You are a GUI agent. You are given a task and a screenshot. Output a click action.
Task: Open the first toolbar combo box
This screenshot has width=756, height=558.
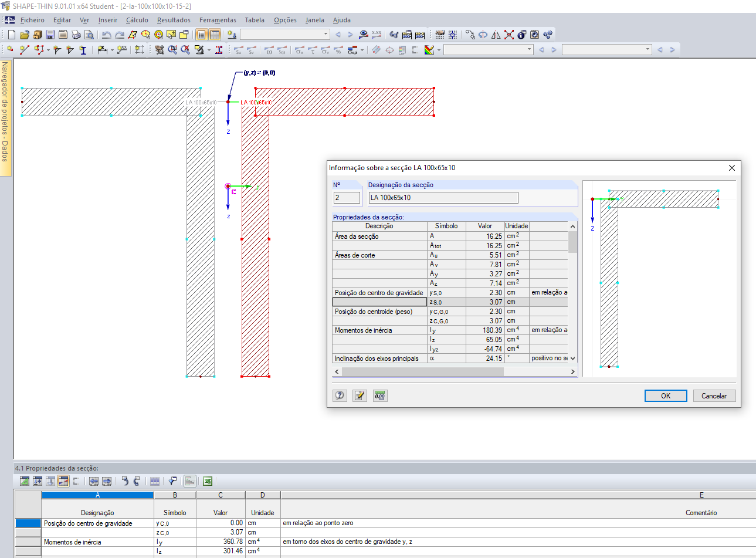tap(285, 35)
